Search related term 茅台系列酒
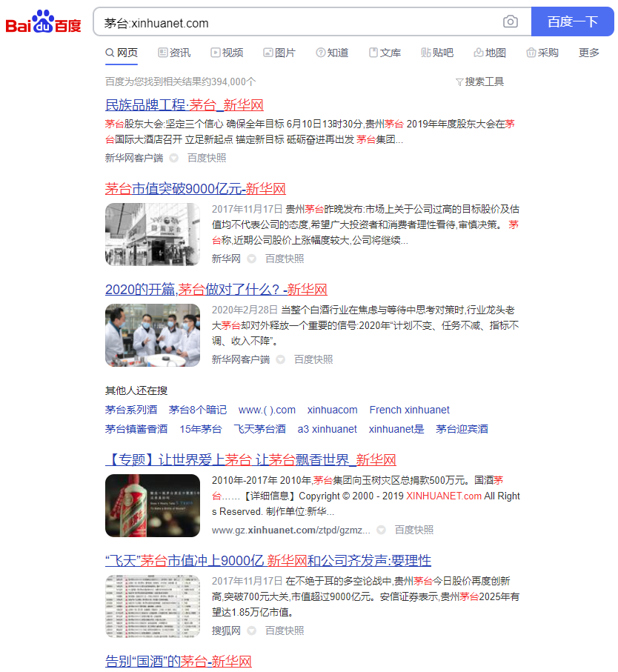The width and height of the screenshot is (618, 672). pos(131,410)
